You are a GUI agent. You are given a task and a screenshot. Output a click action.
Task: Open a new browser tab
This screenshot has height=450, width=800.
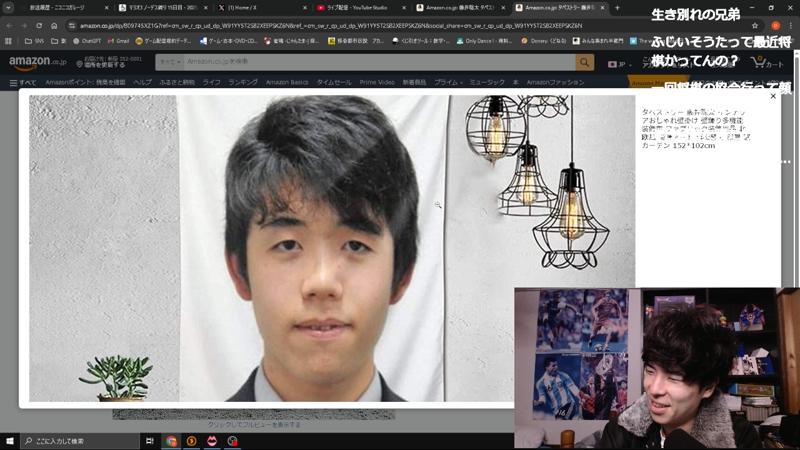(x=617, y=8)
